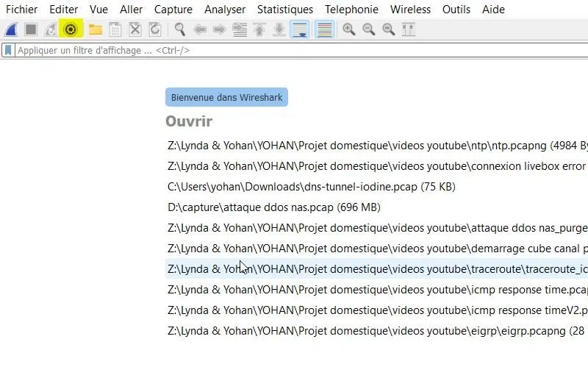Find a packet magnifier icon

[x=179, y=29]
